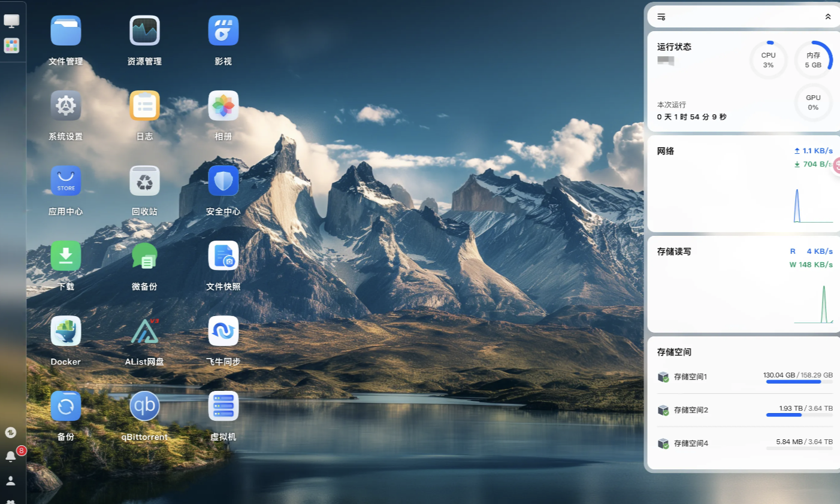Open 微备份 app icon
The width and height of the screenshot is (840, 504).
point(144,256)
